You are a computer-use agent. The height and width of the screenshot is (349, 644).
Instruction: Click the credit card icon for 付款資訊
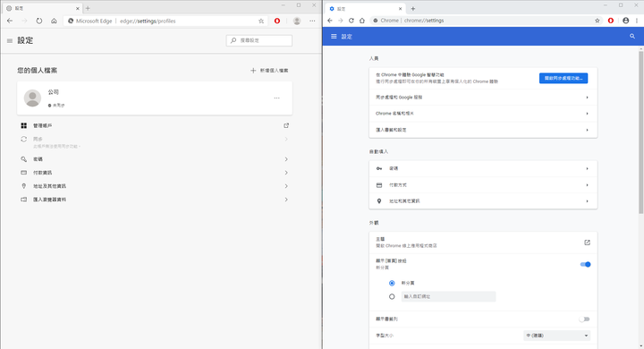24,173
